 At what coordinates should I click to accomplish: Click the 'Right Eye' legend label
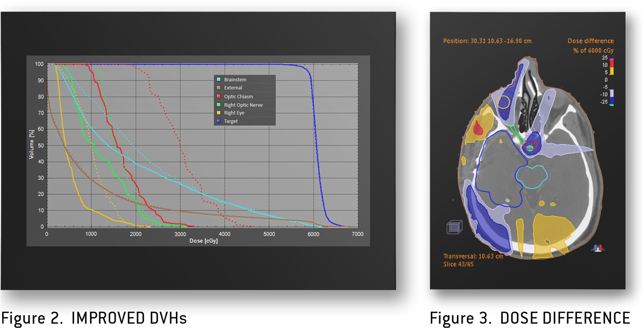coord(235,113)
